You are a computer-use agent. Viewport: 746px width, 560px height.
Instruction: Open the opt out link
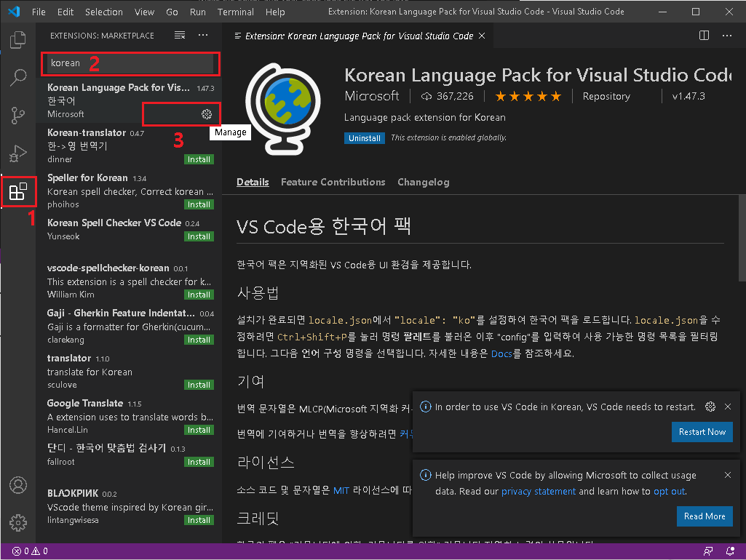[x=670, y=492]
